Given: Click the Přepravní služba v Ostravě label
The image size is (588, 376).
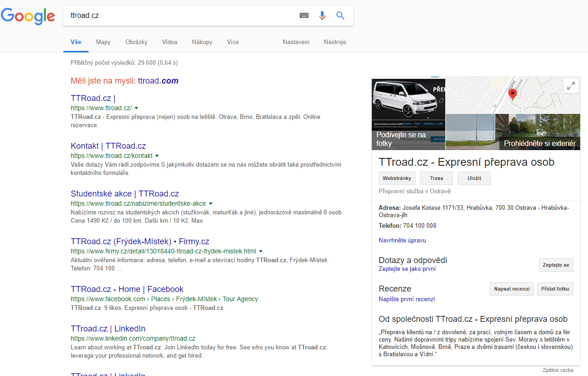Looking at the screenshot, I should (x=414, y=191).
